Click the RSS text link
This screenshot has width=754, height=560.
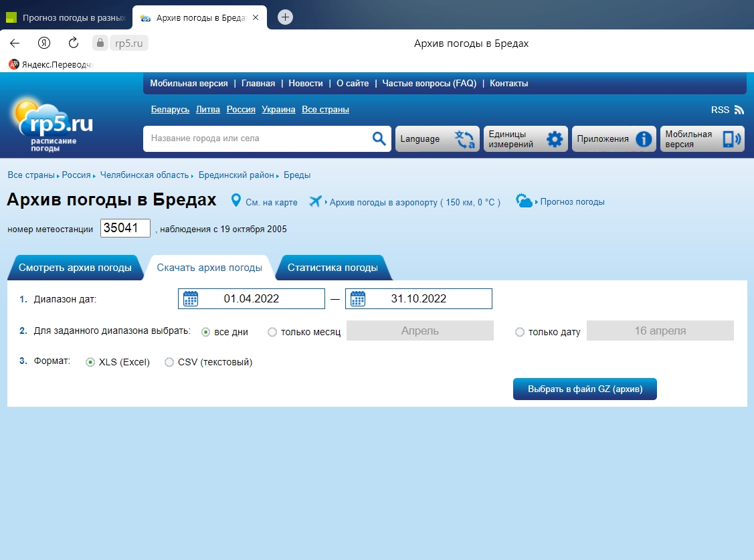pos(720,110)
